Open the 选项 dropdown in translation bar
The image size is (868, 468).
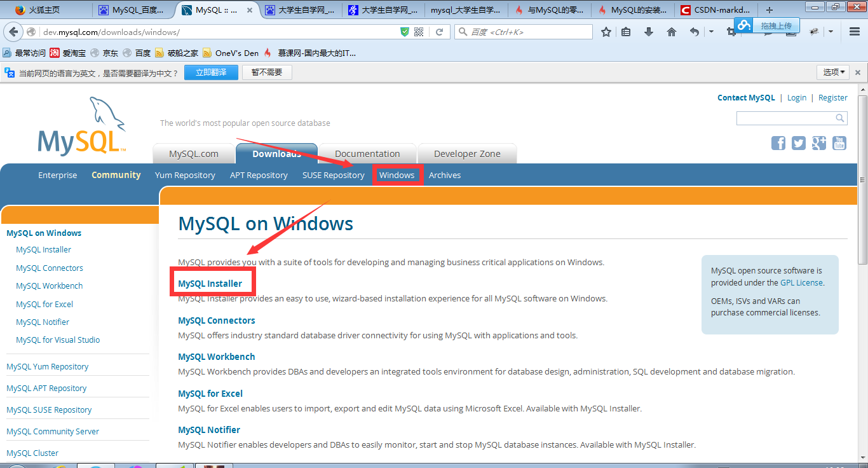(x=834, y=72)
